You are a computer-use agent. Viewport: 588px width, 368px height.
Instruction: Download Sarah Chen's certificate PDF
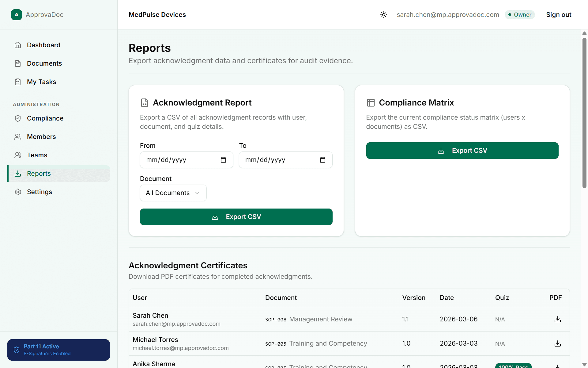coord(557,319)
